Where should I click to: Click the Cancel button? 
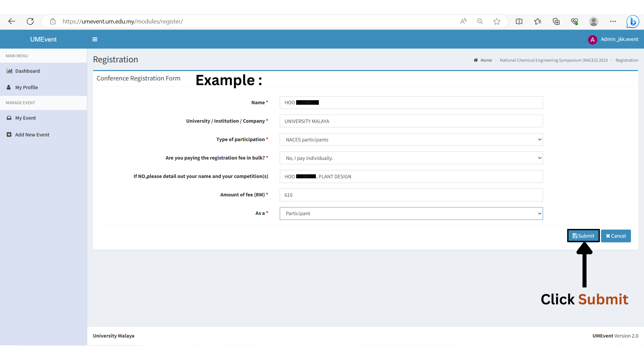tap(616, 236)
